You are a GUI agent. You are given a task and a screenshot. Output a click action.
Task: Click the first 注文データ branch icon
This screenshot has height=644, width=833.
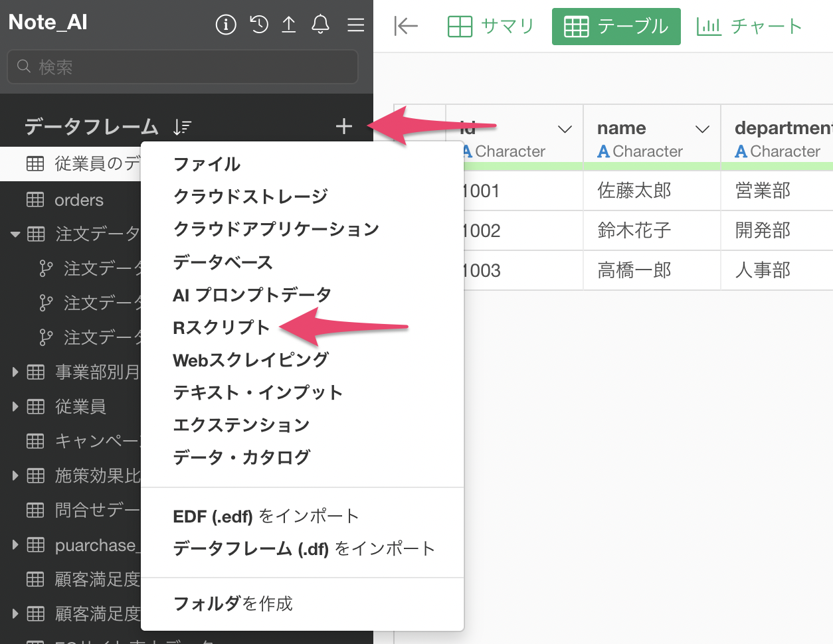[46, 268]
